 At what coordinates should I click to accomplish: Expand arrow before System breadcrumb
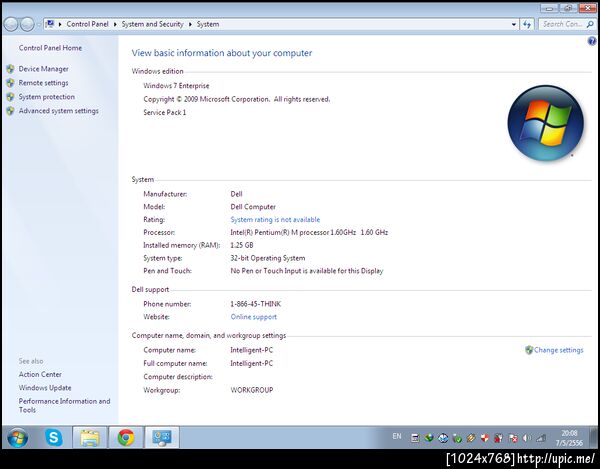[x=190, y=24]
